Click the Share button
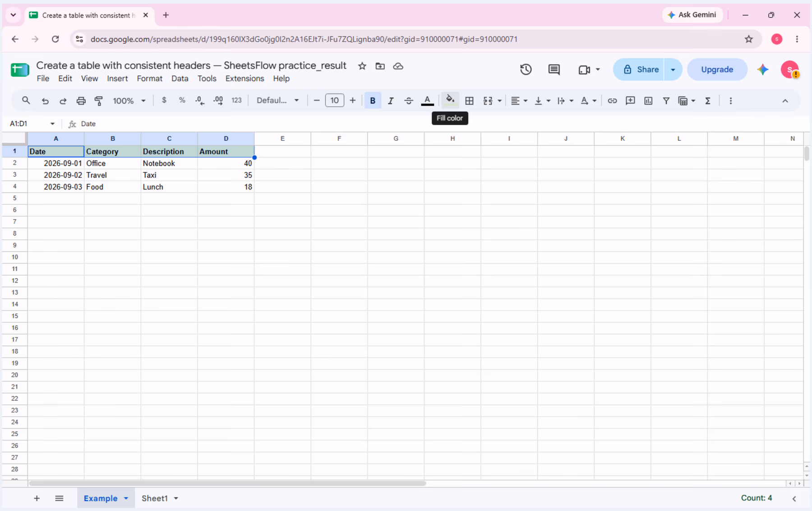 coord(638,70)
